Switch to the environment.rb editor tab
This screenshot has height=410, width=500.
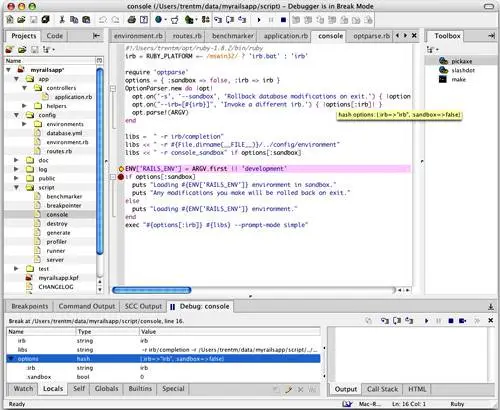pos(138,36)
